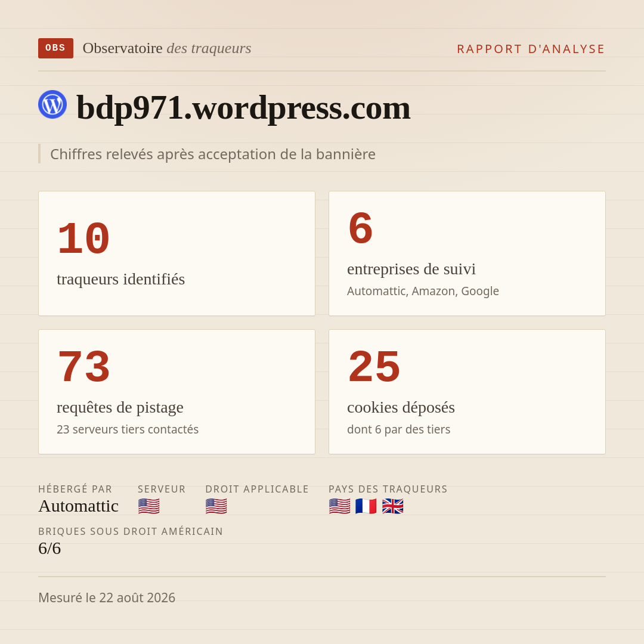Click the SERVEUR label
The width and height of the screenshot is (644, 644).
(162, 489)
